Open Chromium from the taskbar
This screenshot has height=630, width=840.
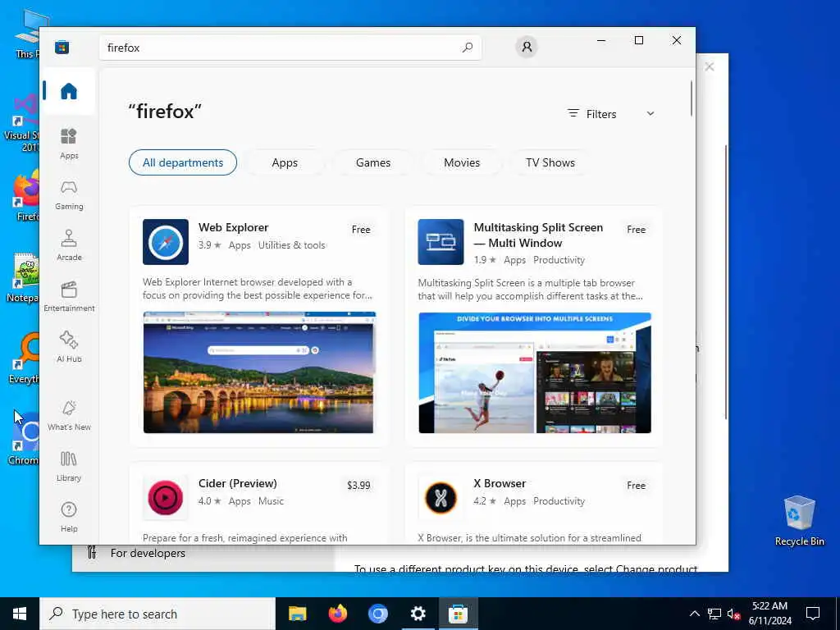[x=377, y=614]
